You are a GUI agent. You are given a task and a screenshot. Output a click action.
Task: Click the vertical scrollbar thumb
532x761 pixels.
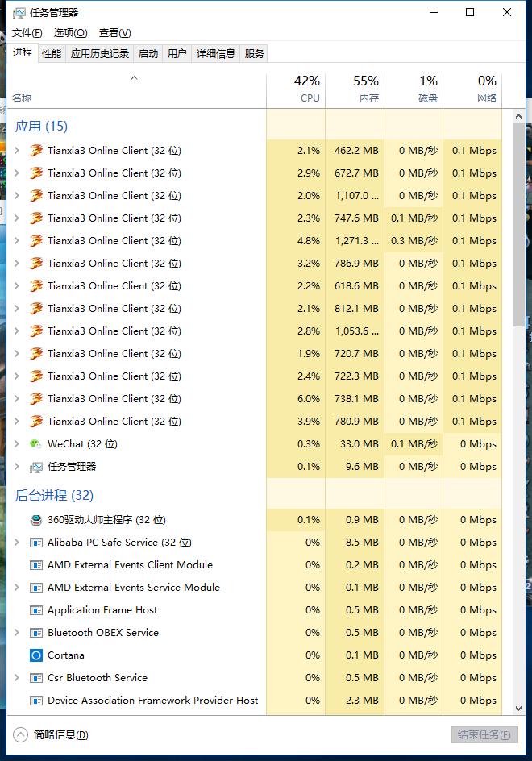pyautogui.click(x=518, y=224)
